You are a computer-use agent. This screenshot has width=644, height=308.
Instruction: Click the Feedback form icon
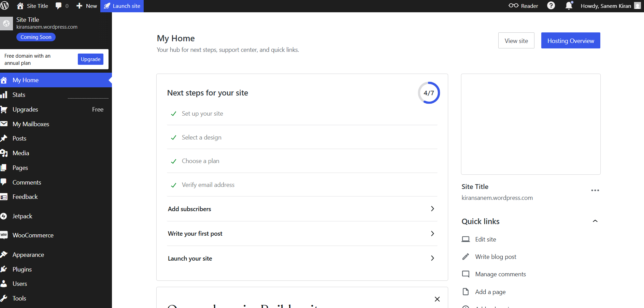(x=4, y=197)
